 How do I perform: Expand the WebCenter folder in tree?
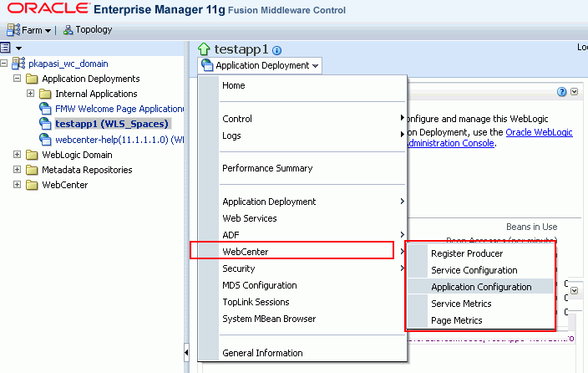[x=17, y=185]
